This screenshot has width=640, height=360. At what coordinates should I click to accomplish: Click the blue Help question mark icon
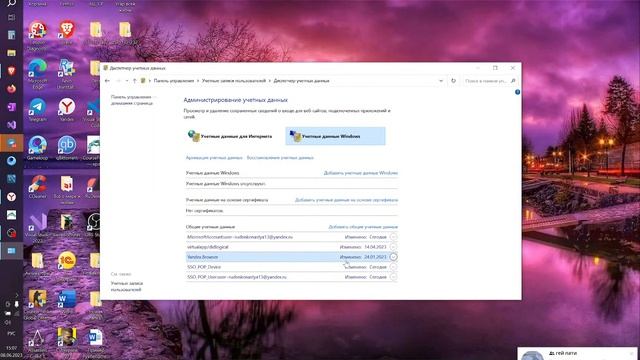coord(517,92)
